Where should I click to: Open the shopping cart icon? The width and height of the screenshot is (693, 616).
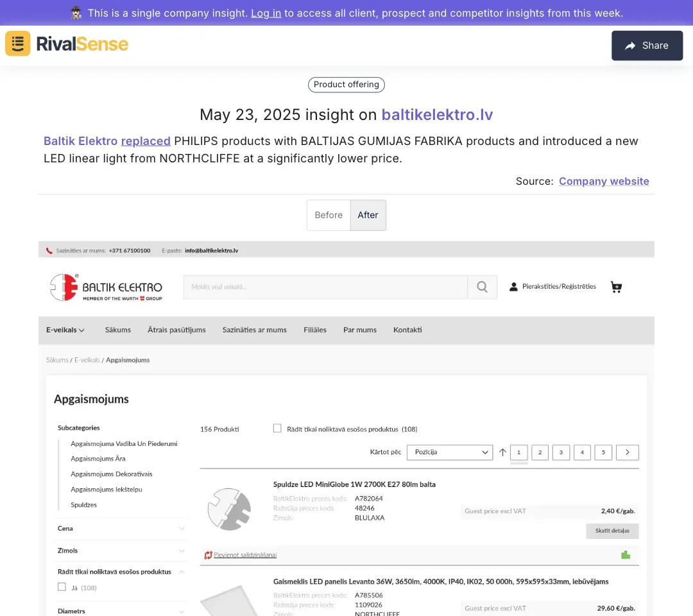(616, 287)
